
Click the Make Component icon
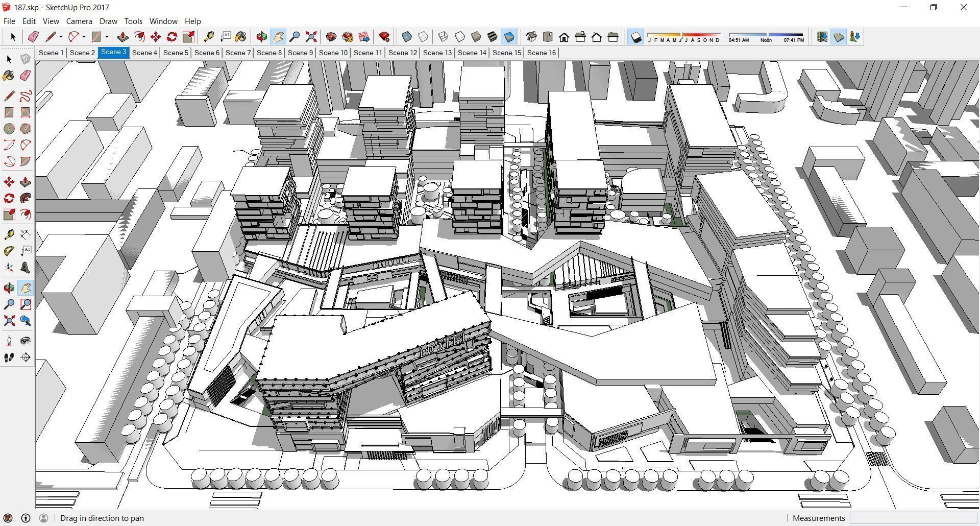(x=26, y=59)
